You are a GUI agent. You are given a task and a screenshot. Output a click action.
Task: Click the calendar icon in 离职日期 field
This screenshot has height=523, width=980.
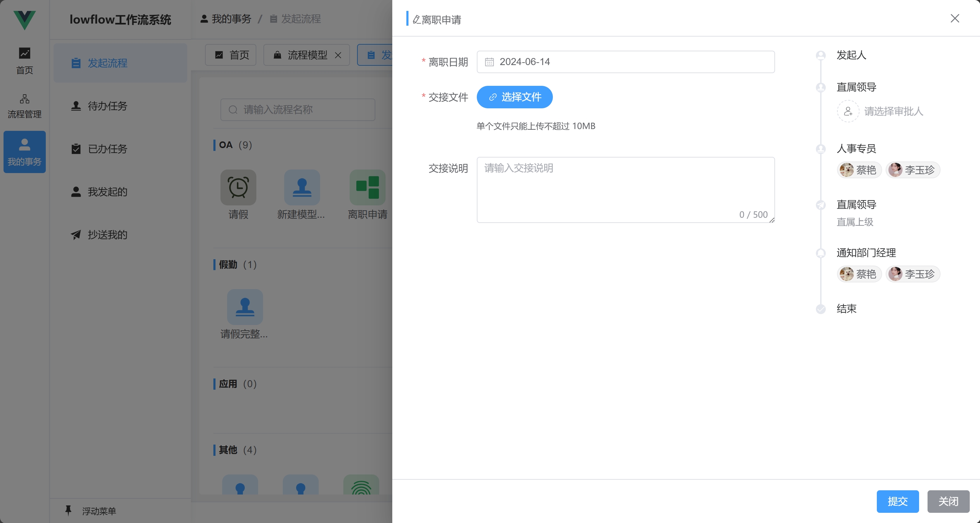[x=489, y=62]
